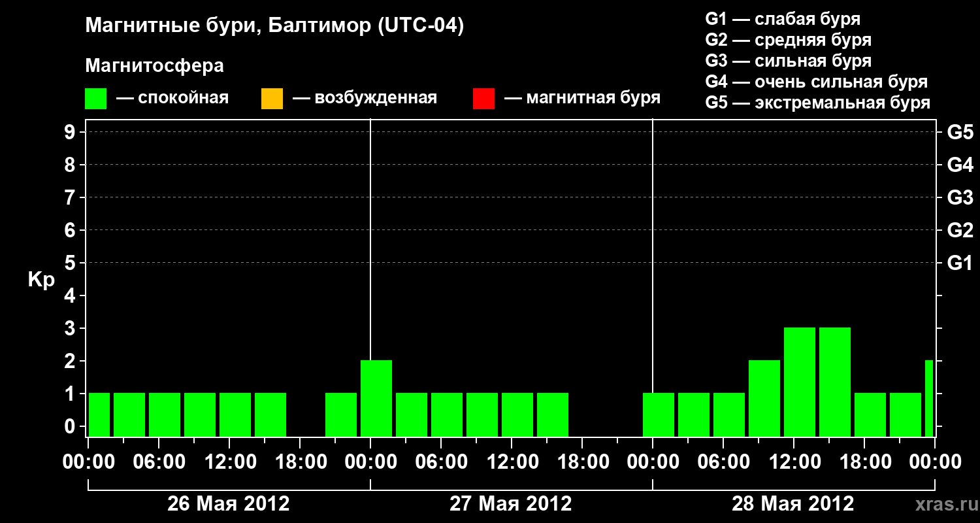Screen dimensions: 980x523
Task: Click 'G2 — средняя буря' legend line
Action: [x=788, y=40]
